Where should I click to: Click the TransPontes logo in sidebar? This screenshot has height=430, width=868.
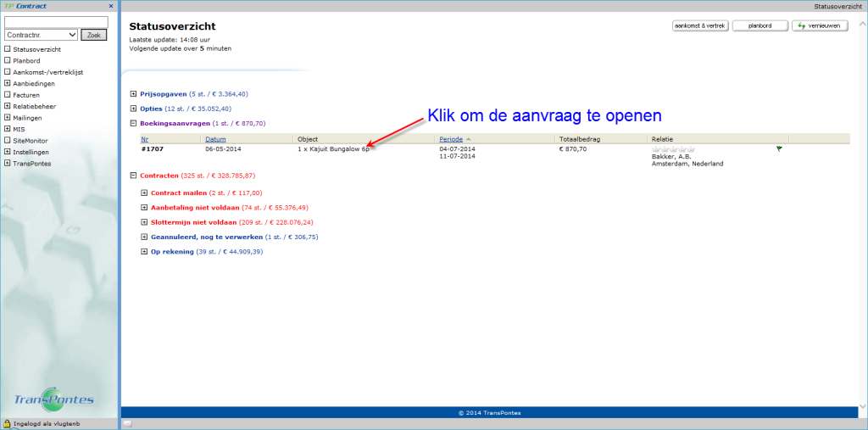point(54,400)
